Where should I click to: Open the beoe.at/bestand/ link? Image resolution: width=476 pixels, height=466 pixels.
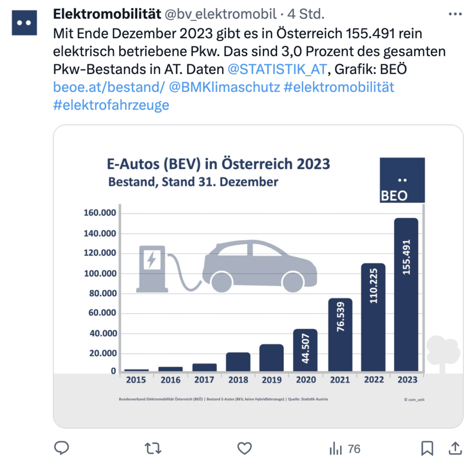(x=109, y=87)
